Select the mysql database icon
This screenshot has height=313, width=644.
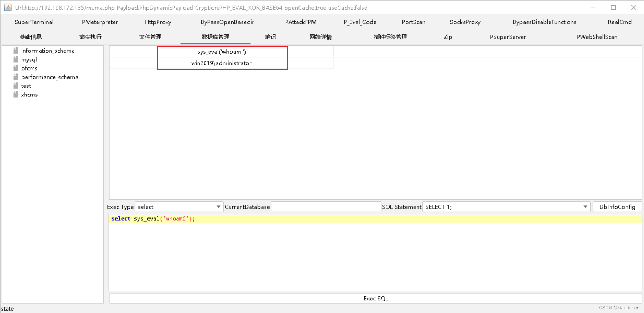tap(16, 59)
